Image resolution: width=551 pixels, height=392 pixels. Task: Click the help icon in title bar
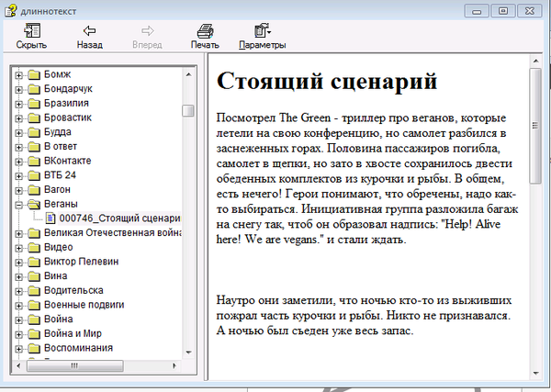pyautogui.click(x=10, y=10)
